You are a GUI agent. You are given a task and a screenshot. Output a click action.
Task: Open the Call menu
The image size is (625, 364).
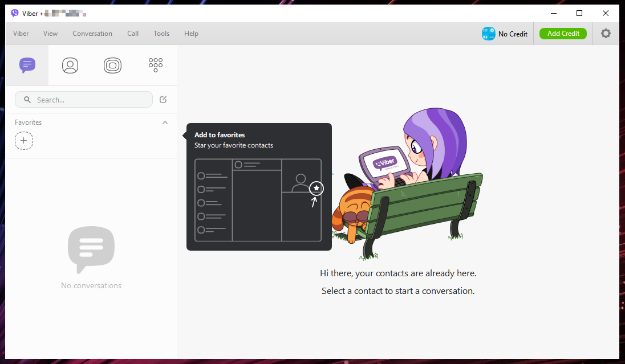133,34
